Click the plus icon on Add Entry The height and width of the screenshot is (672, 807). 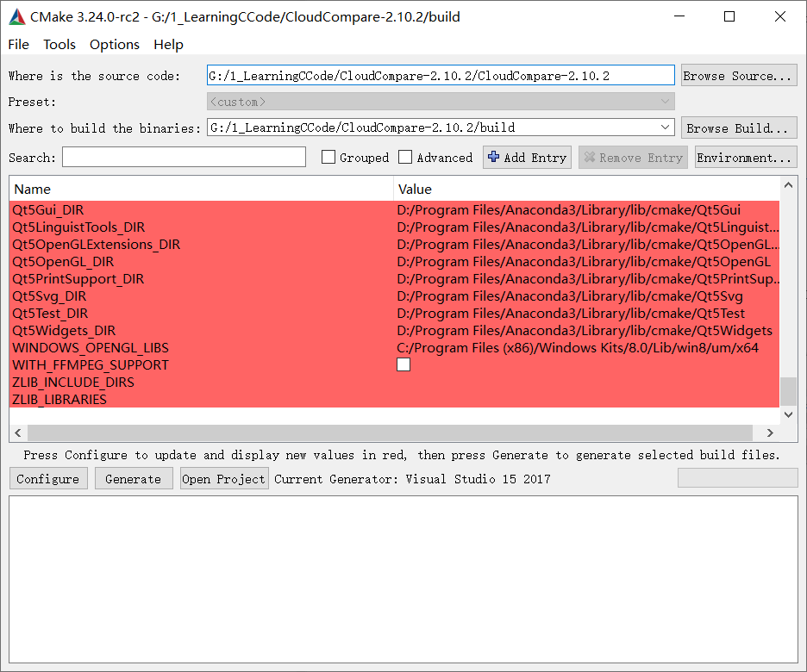(x=493, y=157)
